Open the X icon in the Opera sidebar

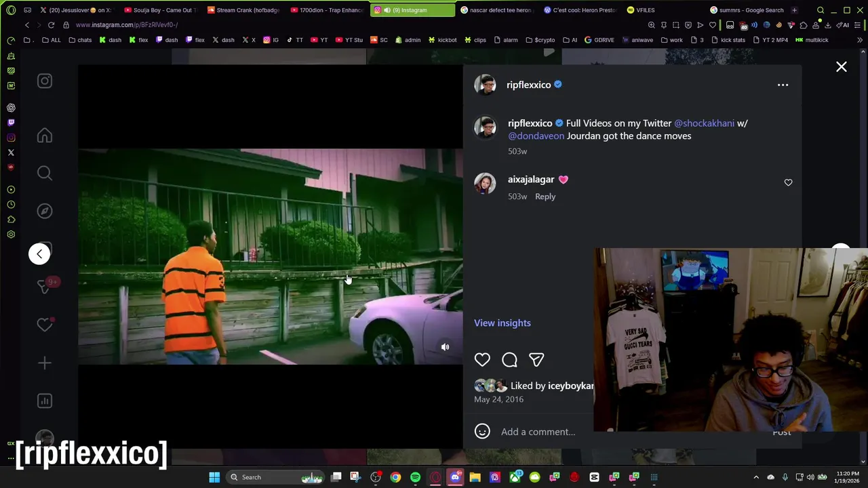pyautogui.click(x=11, y=152)
